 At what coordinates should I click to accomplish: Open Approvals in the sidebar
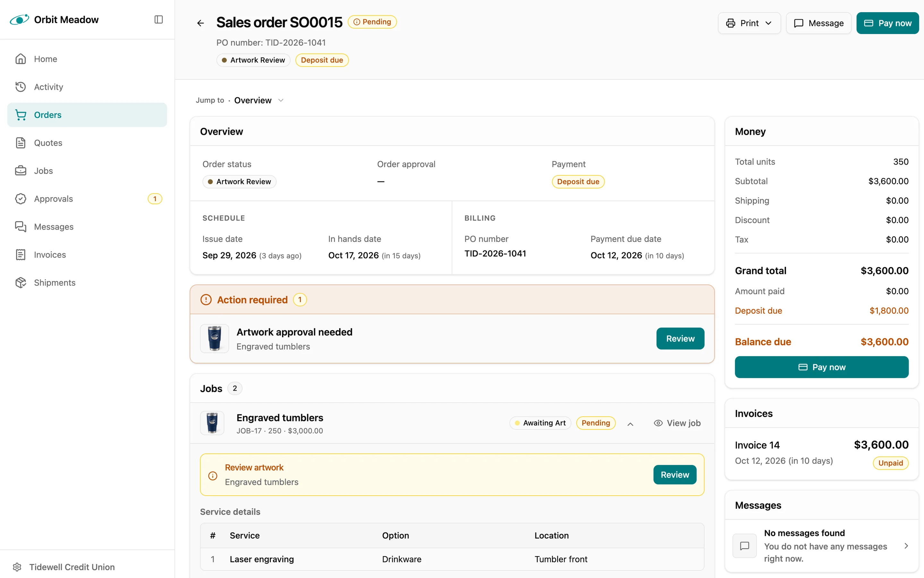pyautogui.click(x=87, y=199)
